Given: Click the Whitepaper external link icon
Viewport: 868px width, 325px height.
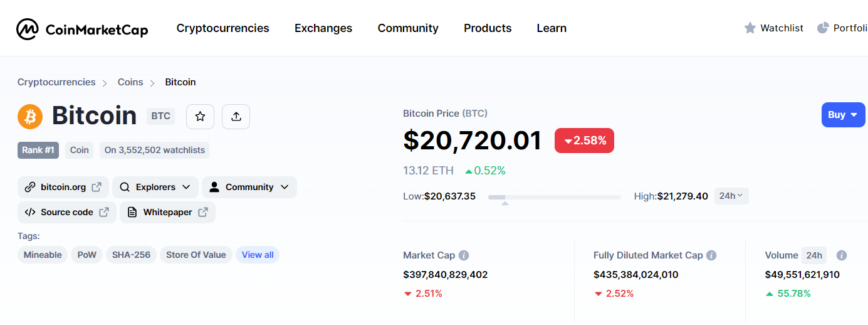Looking at the screenshot, I should point(203,212).
